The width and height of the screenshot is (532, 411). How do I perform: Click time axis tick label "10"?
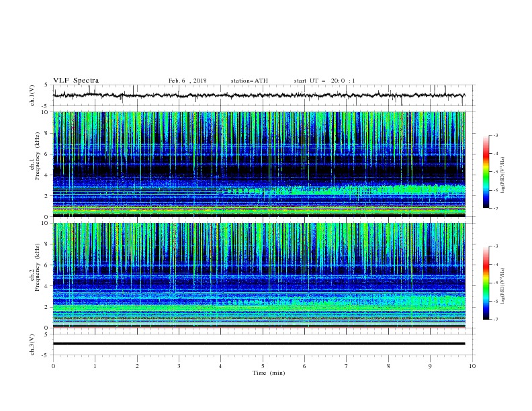(472, 366)
